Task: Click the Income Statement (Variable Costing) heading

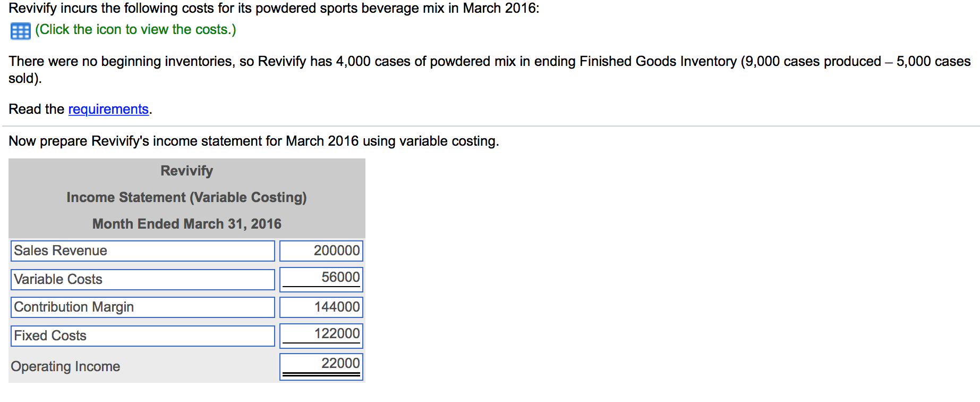Action: tap(186, 197)
